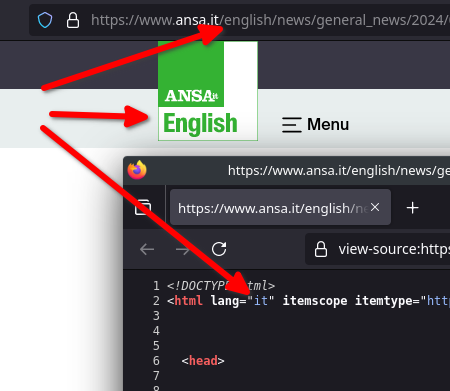
Task: Click padlock in view-source address bar
Action: (x=321, y=249)
